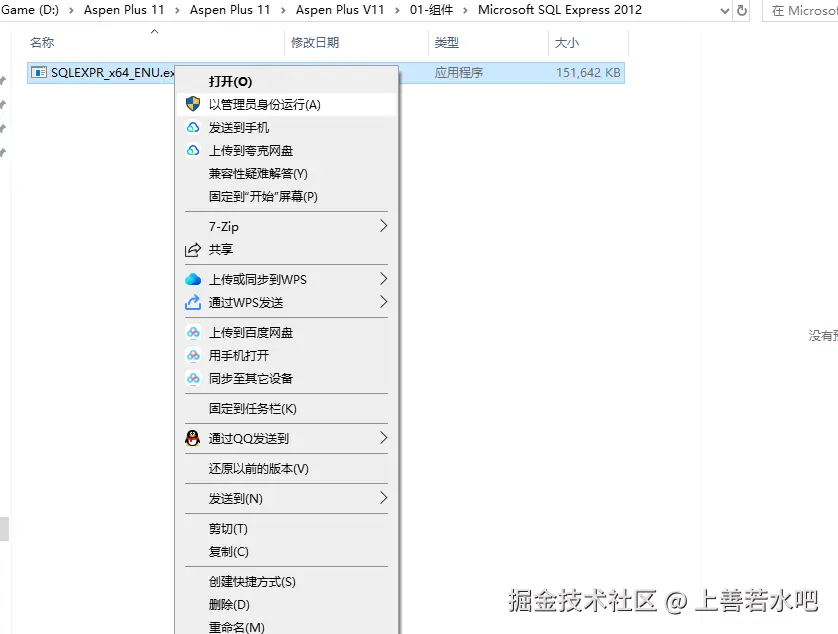Select 还原以前的版本(V)

pyautogui.click(x=286, y=468)
